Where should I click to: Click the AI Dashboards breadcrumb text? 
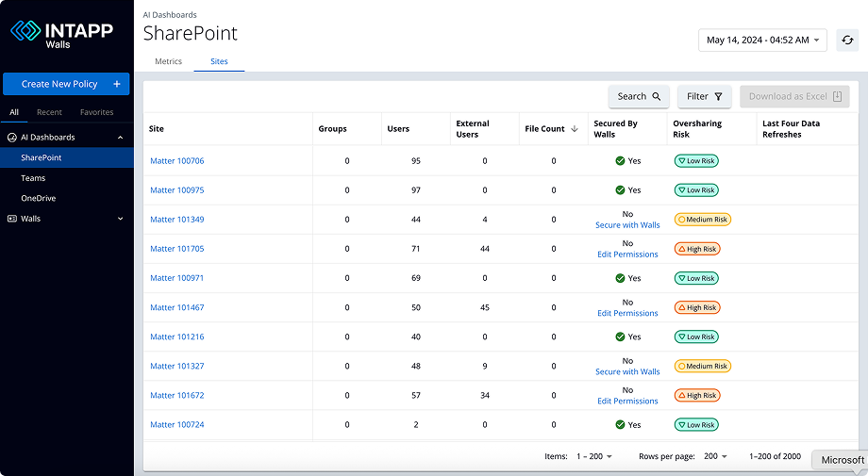(170, 15)
